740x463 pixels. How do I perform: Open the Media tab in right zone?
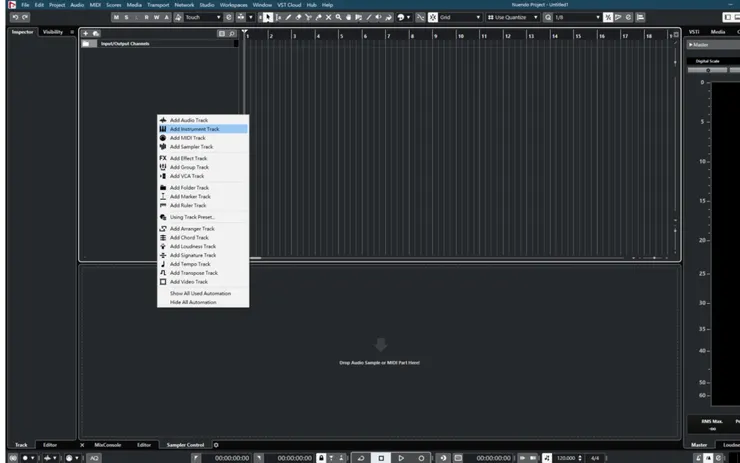718,32
